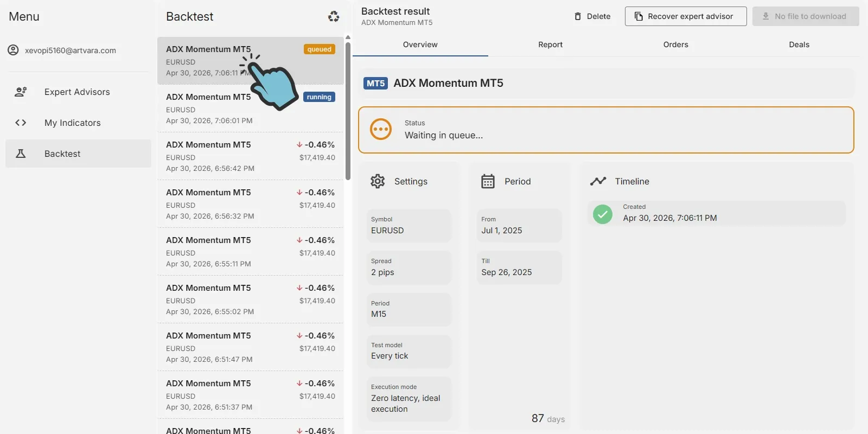Click the Test model Every tick setting
This screenshot has width=868, height=434.
point(409,351)
